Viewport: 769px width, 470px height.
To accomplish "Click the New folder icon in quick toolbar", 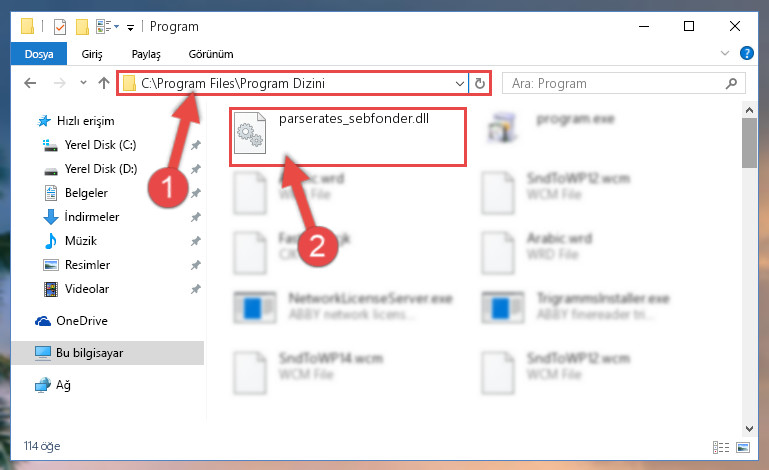I will [82, 26].
